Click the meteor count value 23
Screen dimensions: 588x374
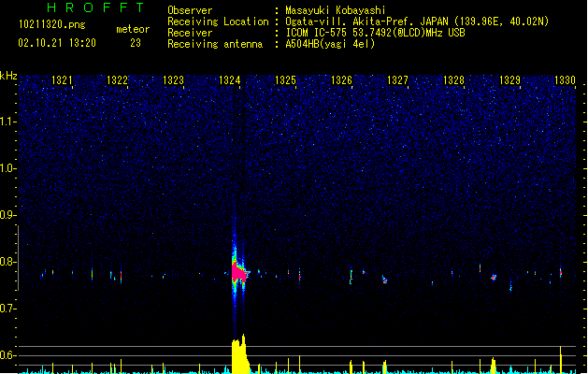pos(136,43)
